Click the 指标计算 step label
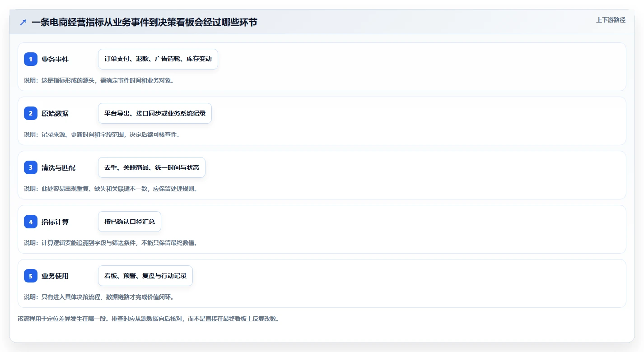 pos(55,222)
